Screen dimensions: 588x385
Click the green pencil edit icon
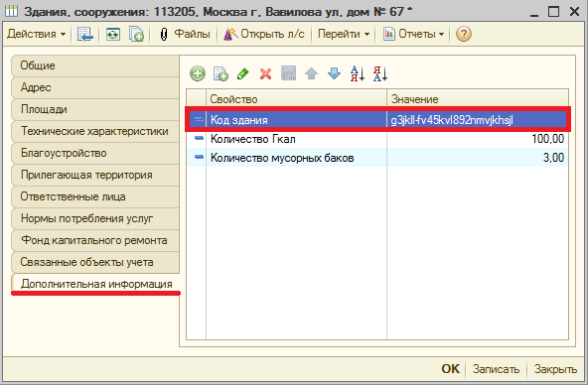(243, 73)
